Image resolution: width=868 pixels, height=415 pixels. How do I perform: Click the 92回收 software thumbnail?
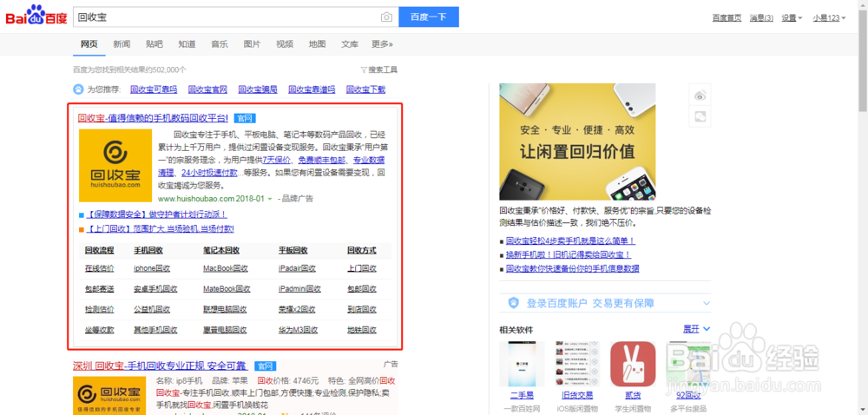(688, 364)
